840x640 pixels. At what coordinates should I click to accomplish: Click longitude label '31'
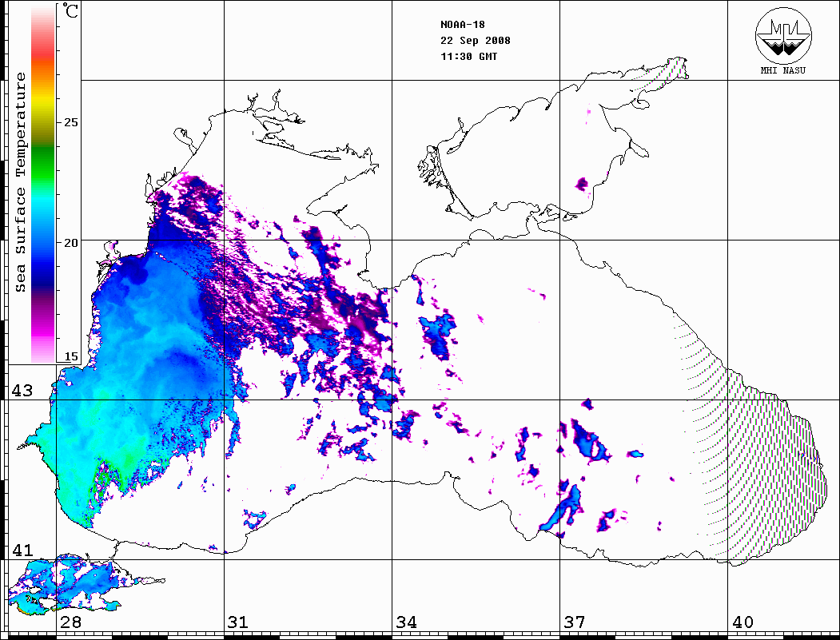click(x=238, y=622)
